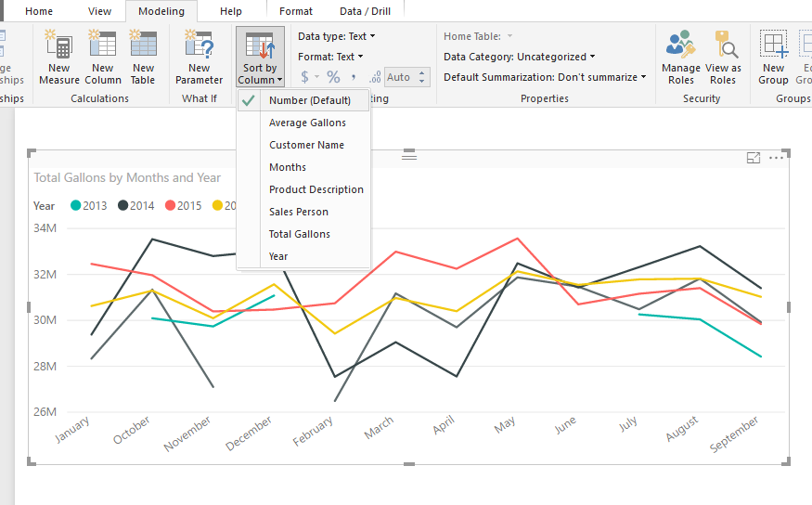This screenshot has width=812, height=505.
Task: Open the Help ribbon tab
Action: (x=230, y=11)
